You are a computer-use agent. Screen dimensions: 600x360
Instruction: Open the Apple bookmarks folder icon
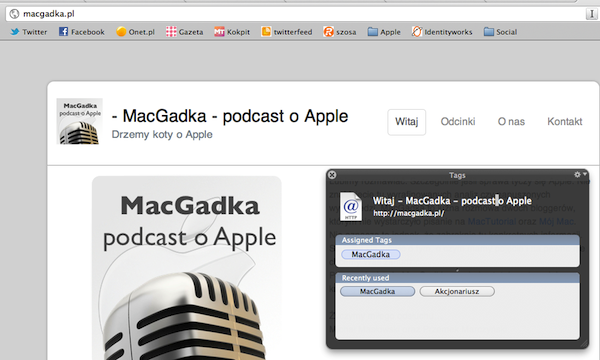[373, 32]
